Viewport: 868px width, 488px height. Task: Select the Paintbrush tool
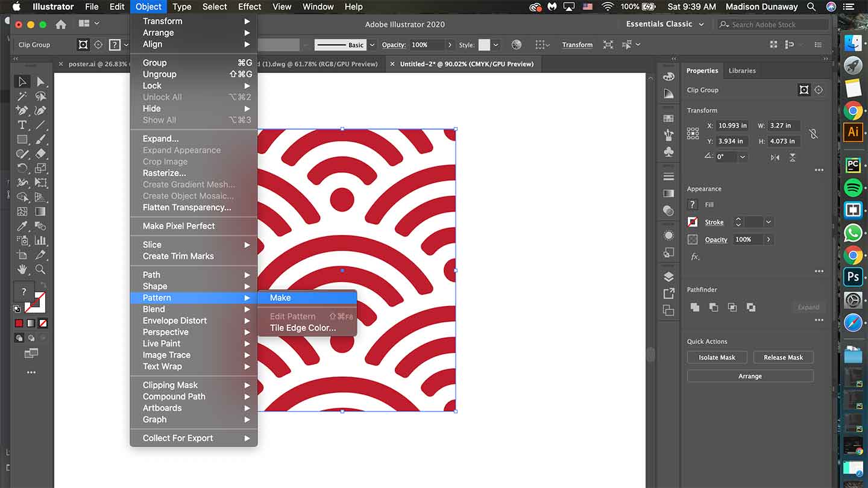tap(40, 140)
